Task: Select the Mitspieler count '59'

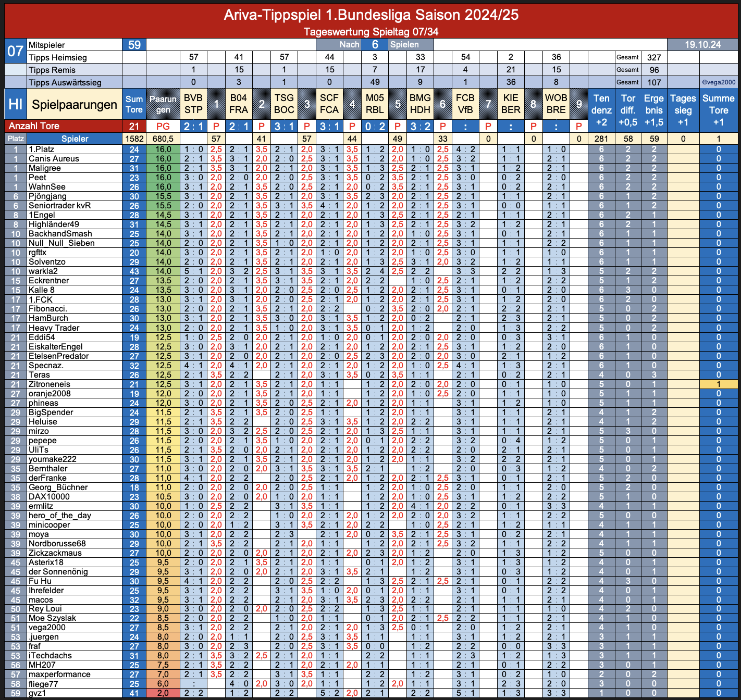Action: coord(134,45)
